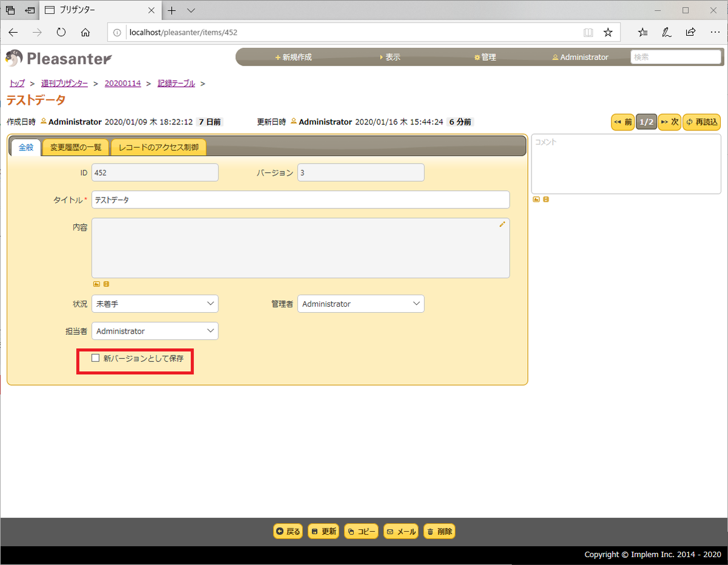This screenshot has height=565, width=728.
Task: Click the browser forward arrow
Action: tap(37, 32)
